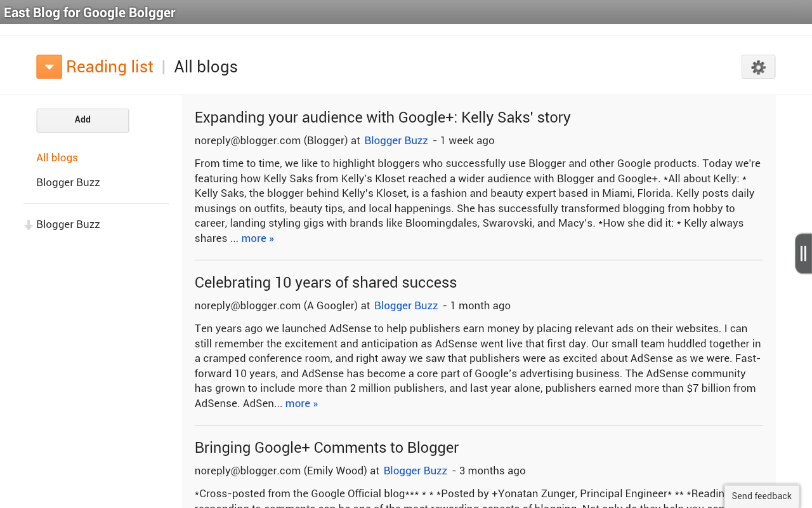Open Bringing Google+ Comments to Blogger post
The height and width of the screenshot is (508, 812).
click(x=326, y=448)
